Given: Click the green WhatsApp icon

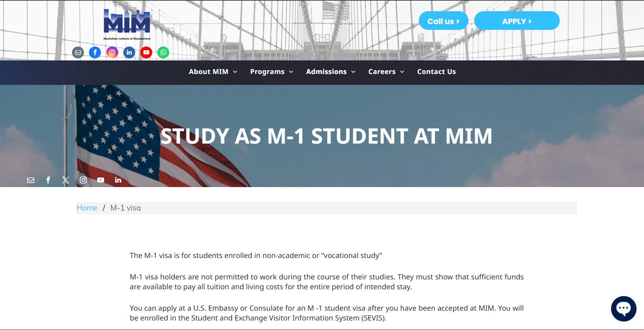Looking at the screenshot, I should pos(163,52).
